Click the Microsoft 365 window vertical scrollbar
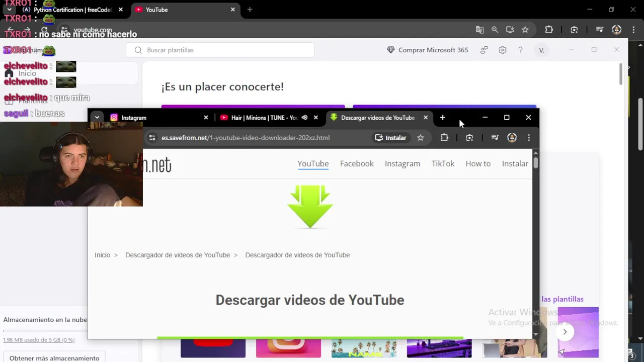The height and width of the screenshot is (362, 644). pyautogui.click(x=621, y=74)
